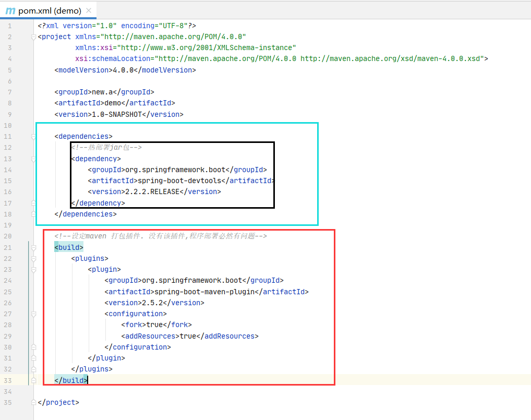Click the xmlns:xsi attribute line

pyautogui.click(x=186, y=48)
